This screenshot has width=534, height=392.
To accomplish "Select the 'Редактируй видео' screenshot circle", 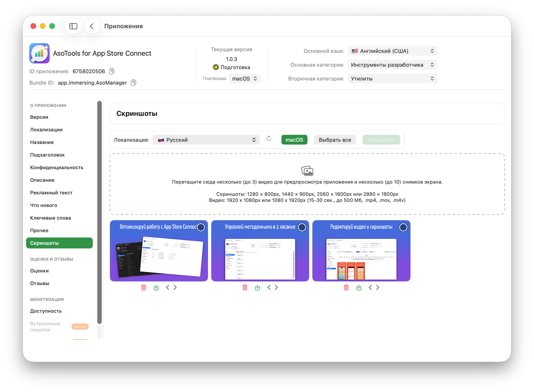I will coord(403,227).
